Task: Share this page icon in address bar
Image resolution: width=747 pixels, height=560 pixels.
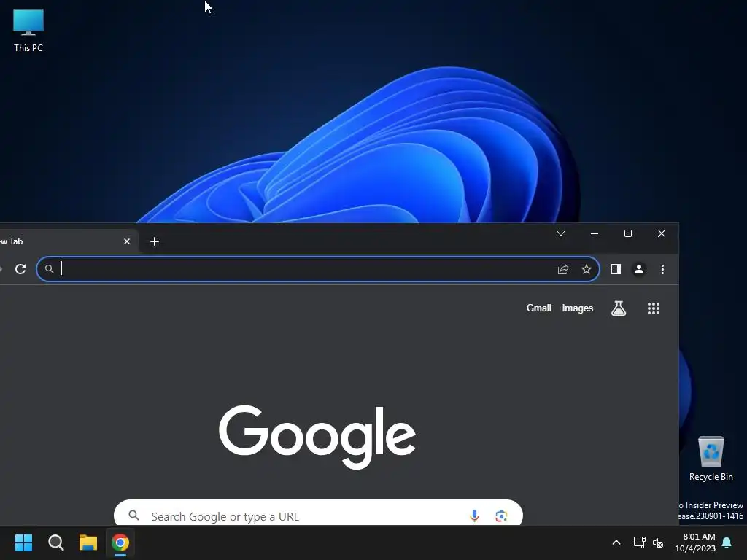Action: (563, 269)
